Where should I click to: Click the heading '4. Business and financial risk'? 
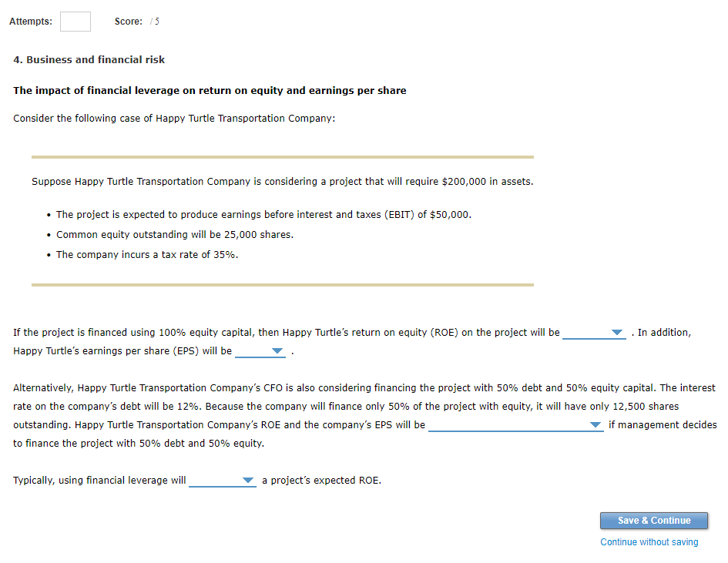click(89, 59)
